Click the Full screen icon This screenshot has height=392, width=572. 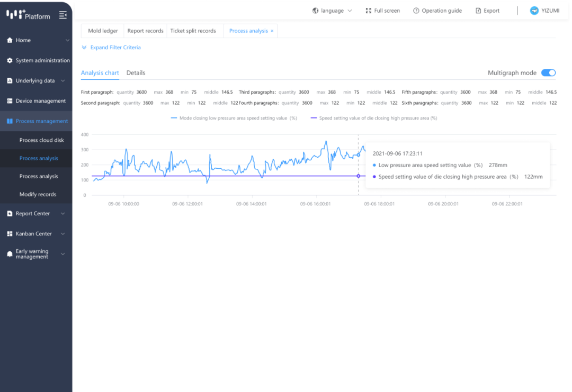[x=369, y=11]
